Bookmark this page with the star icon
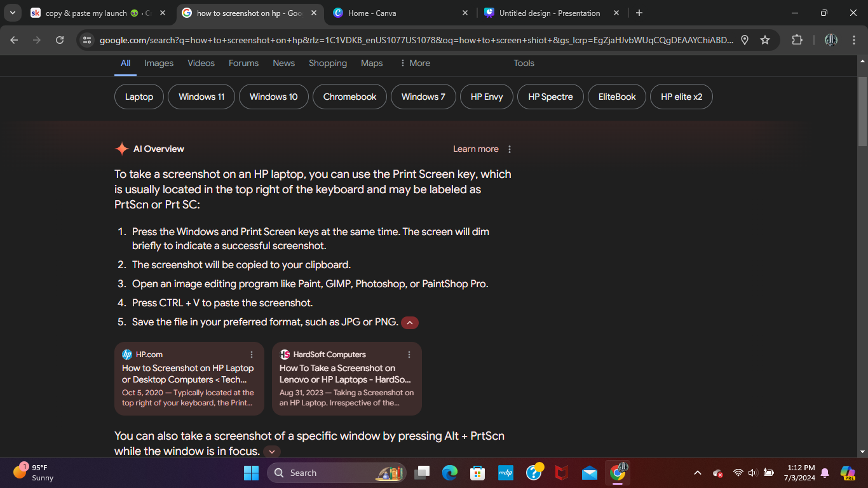This screenshot has width=868, height=488. (x=765, y=40)
